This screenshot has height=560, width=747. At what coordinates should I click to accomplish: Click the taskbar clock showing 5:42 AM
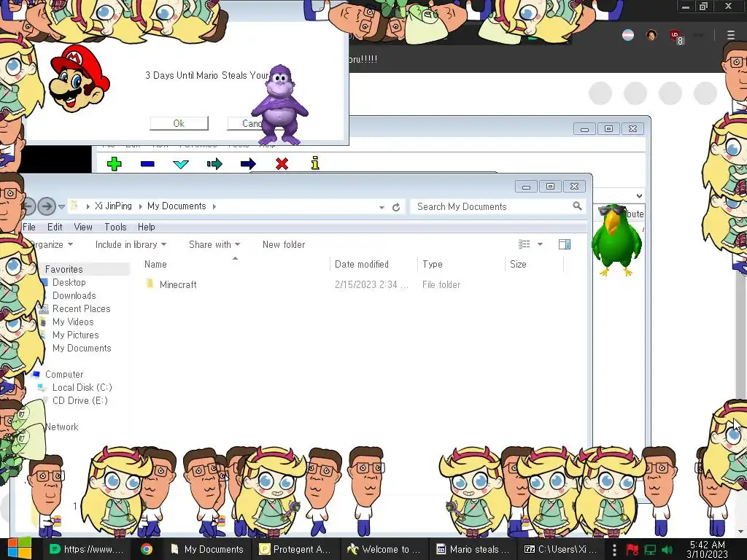click(708, 549)
